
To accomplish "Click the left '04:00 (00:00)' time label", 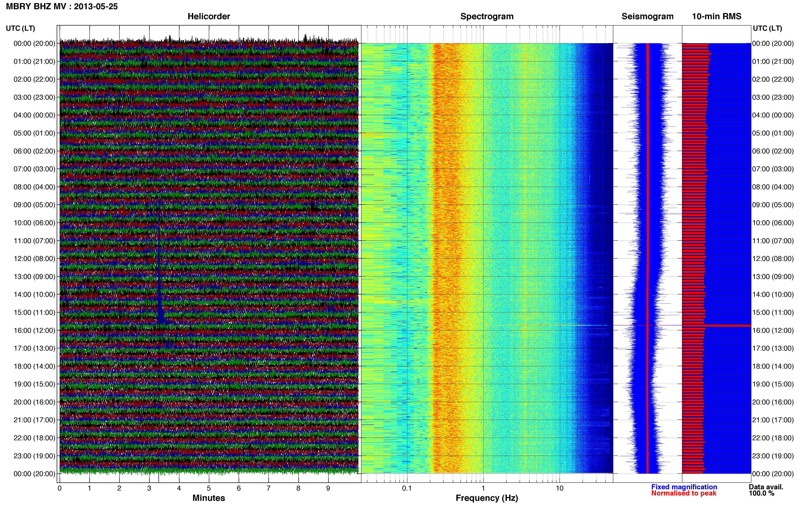I will 34,115.
